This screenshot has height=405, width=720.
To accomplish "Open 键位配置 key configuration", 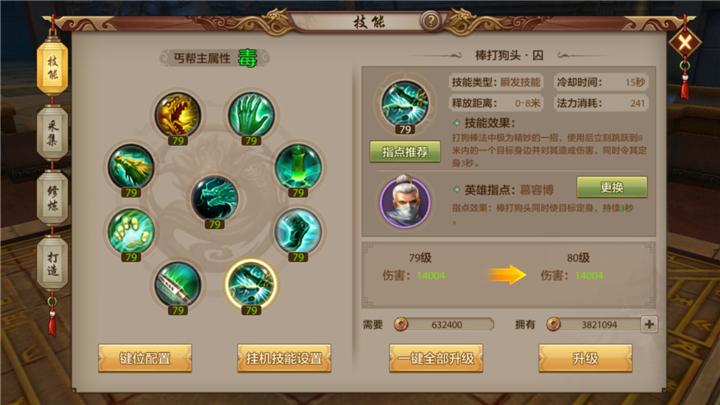I will 145,358.
